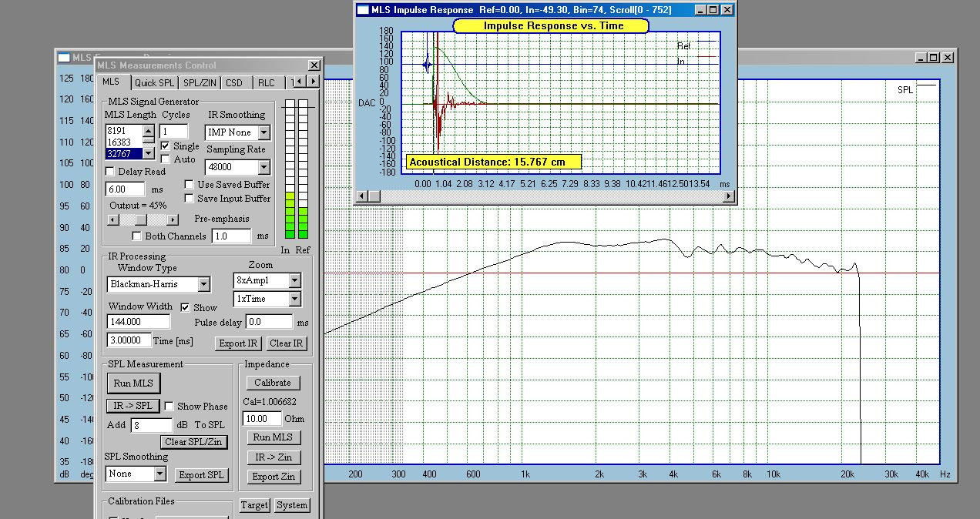Maximize the MLS Impulse Response window
The image size is (980, 519).
713,10
